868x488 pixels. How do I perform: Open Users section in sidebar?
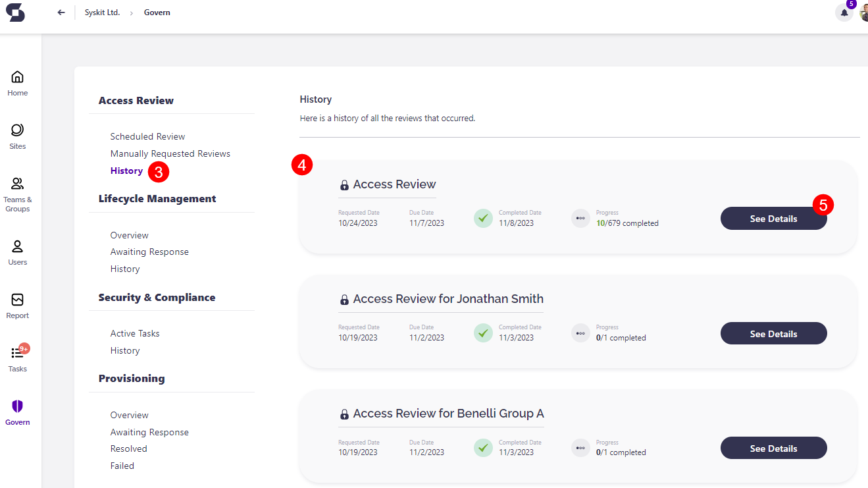click(18, 252)
